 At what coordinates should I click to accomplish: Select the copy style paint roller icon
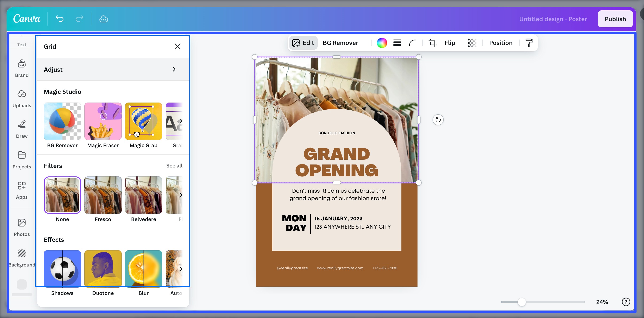pos(529,43)
